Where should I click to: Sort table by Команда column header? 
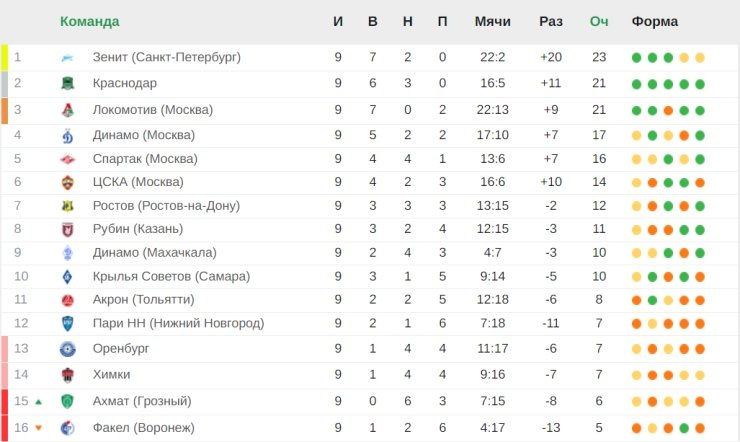pos(90,22)
